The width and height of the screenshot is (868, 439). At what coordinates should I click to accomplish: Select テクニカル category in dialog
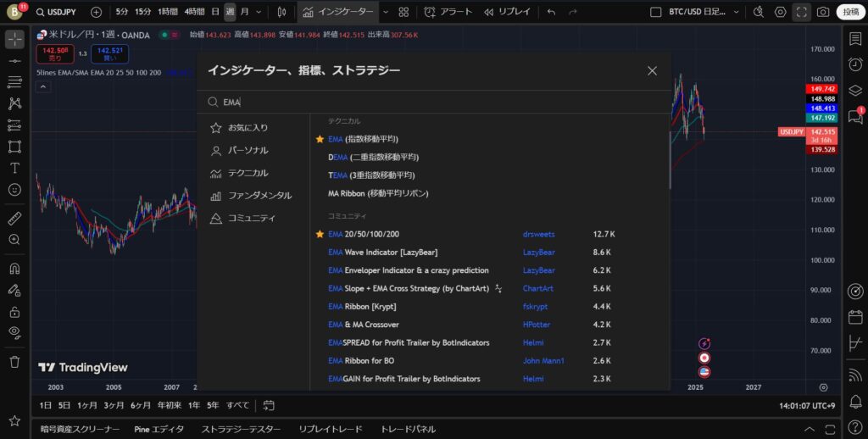239,173
